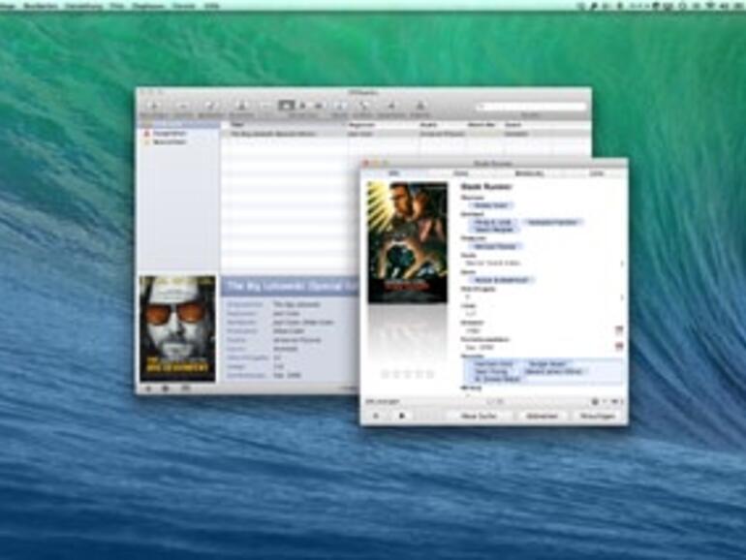Select the Hampton Fancher writer token
Image resolution: width=746 pixels, height=560 pixels.
click(x=552, y=222)
